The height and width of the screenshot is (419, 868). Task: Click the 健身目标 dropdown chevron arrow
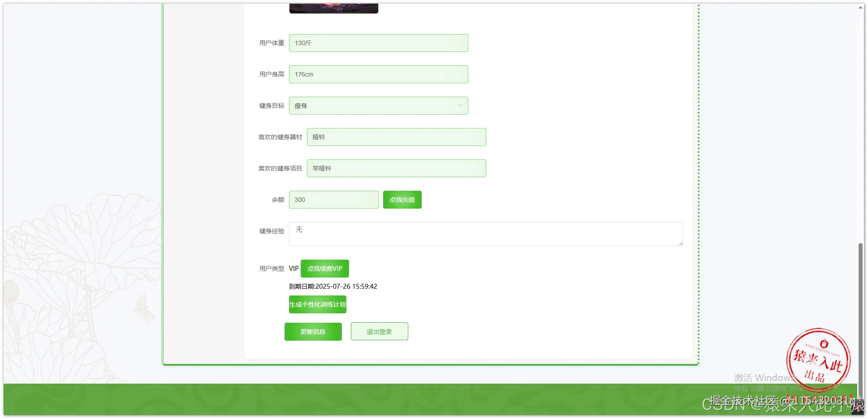460,106
